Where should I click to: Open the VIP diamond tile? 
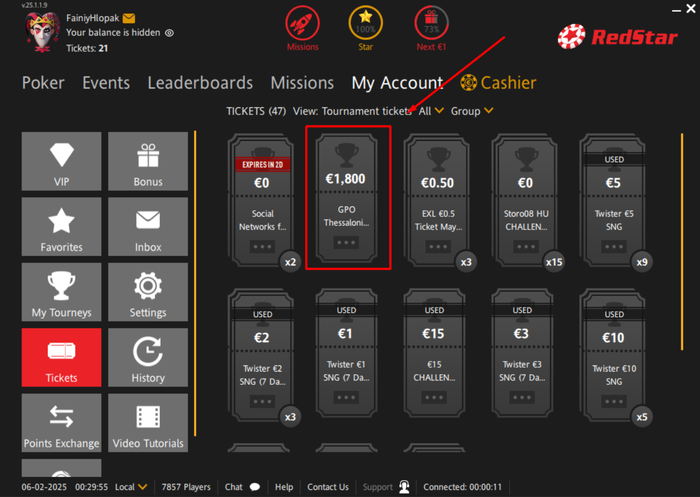point(62,161)
